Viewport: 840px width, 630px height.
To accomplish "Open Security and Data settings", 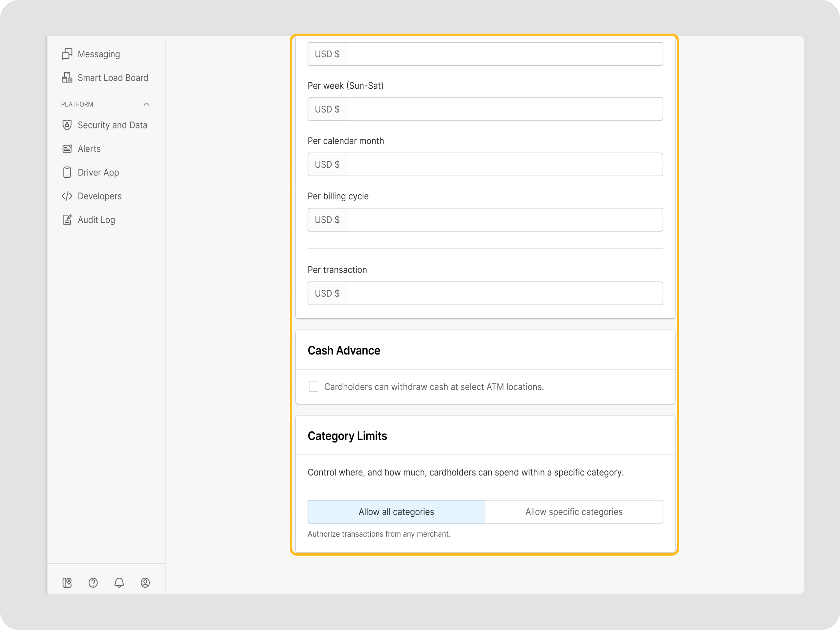I will [x=112, y=125].
